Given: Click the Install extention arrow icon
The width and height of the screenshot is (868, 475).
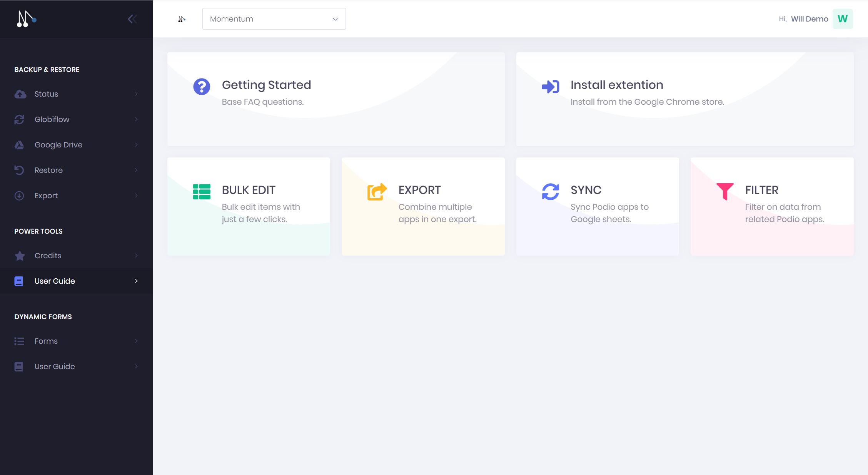Looking at the screenshot, I should 550,87.
